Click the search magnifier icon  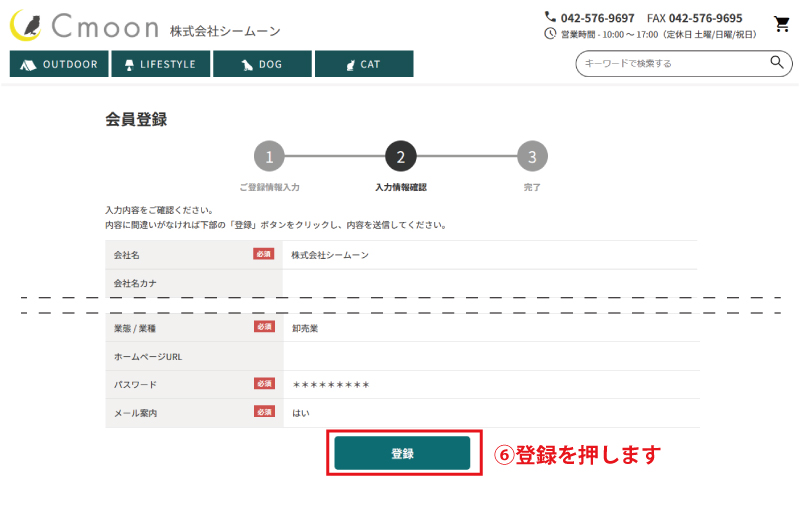pyautogui.click(x=776, y=63)
